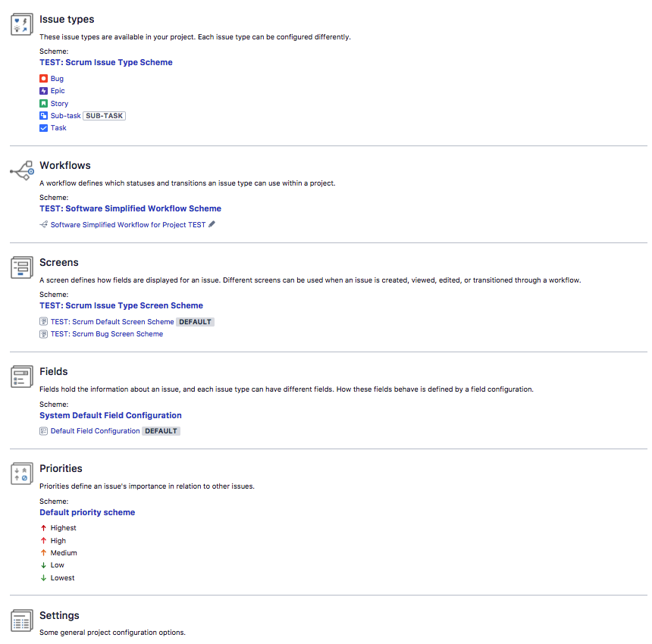Screen dimensions: 652x644
Task: Open Software Simplified Workflow for Project TEST
Action: click(128, 225)
